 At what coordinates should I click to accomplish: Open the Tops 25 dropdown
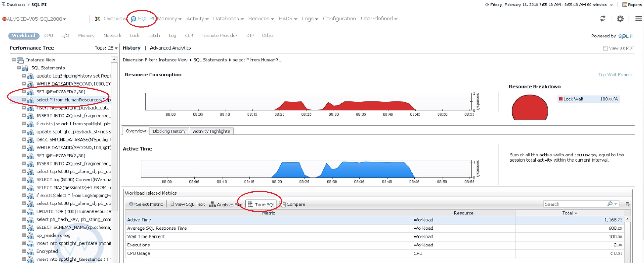point(116,48)
